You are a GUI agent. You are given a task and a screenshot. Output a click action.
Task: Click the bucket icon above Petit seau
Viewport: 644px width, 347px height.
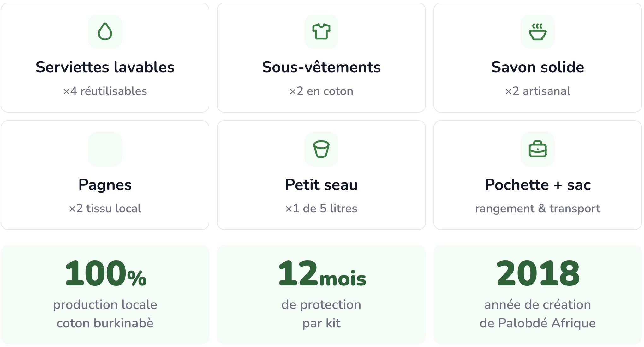click(321, 149)
